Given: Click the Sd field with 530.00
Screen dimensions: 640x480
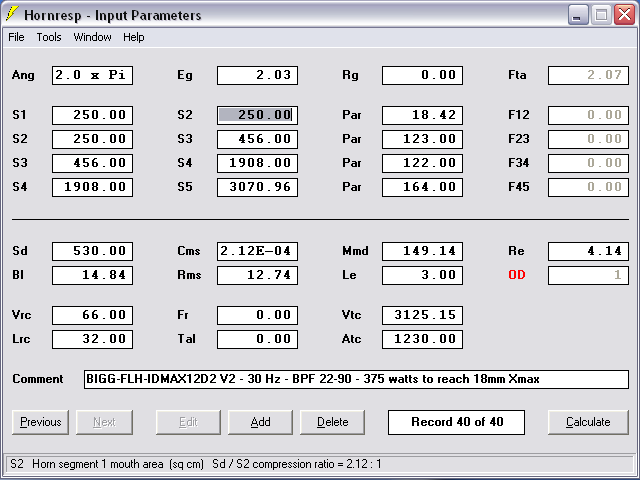Looking at the screenshot, I should click(92, 251).
